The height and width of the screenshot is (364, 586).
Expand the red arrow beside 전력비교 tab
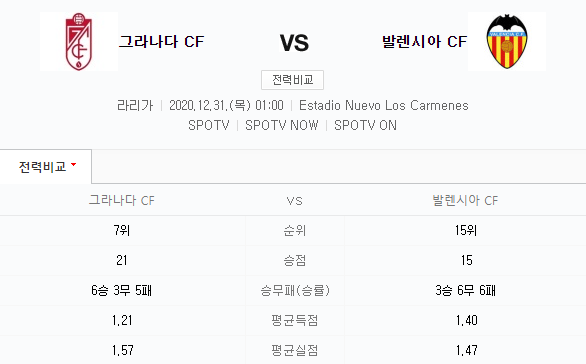pyautogui.click(x=73, y=164)
